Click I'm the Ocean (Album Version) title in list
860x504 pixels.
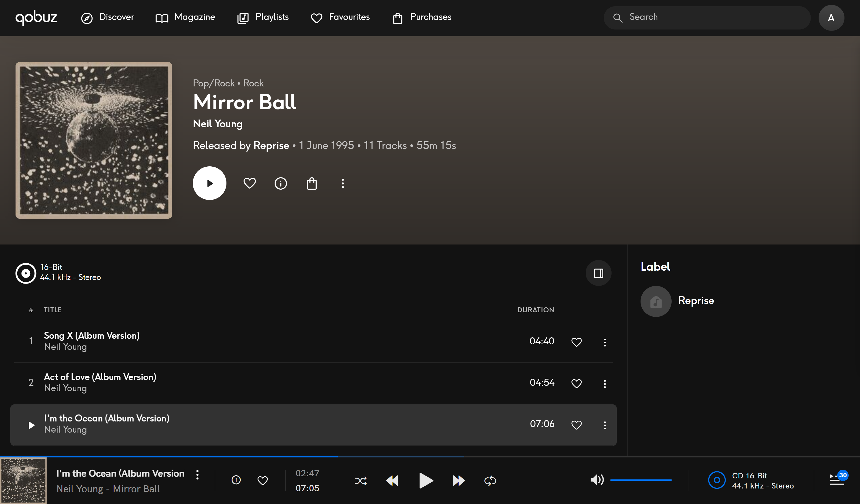[x=107, y=418]
